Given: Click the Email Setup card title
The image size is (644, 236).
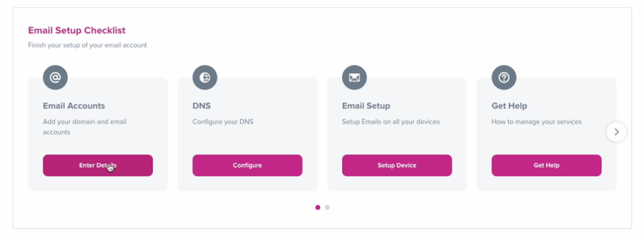Looking at the screenshot, I should pyautogui.click(x=366, y=105).
